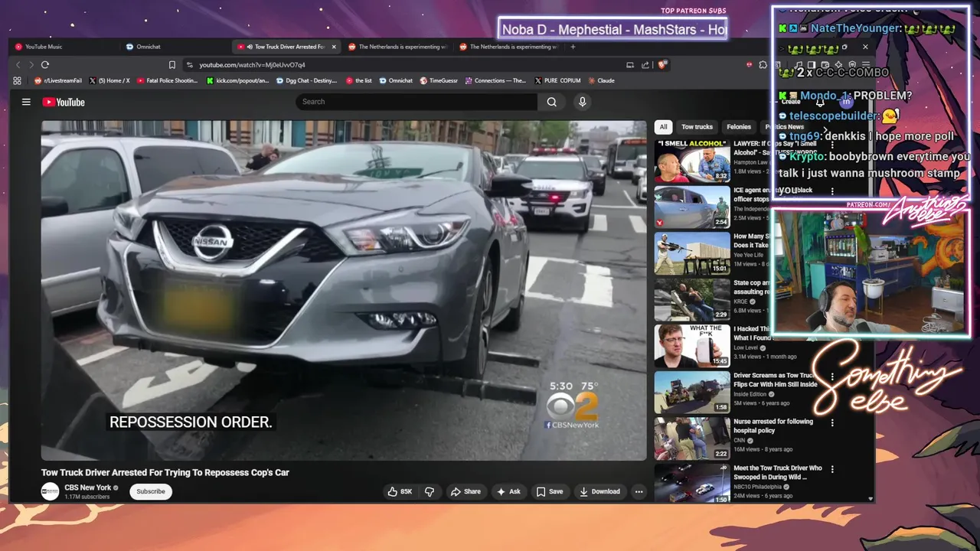
Task: Open the I SMELL ALCOHOL lawyer video thumbnail
Action: click(x=692, y=161)
